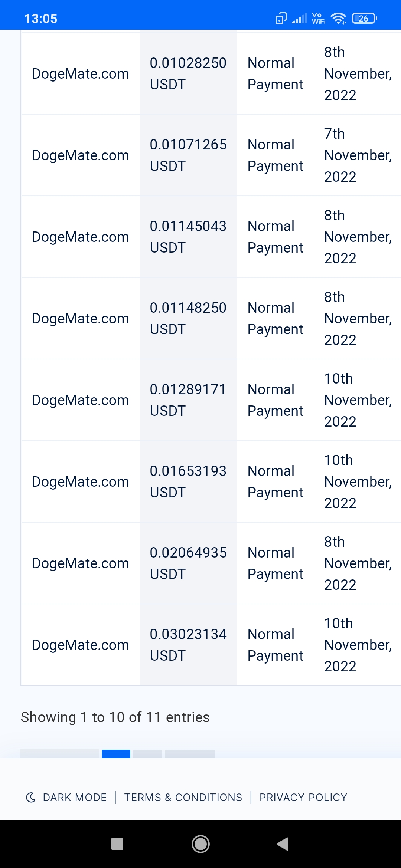Image resolution: width=401 pixels, height=868 pixels.
Task: Tap the Android back navigation triangle
Action: pos(283,844)
